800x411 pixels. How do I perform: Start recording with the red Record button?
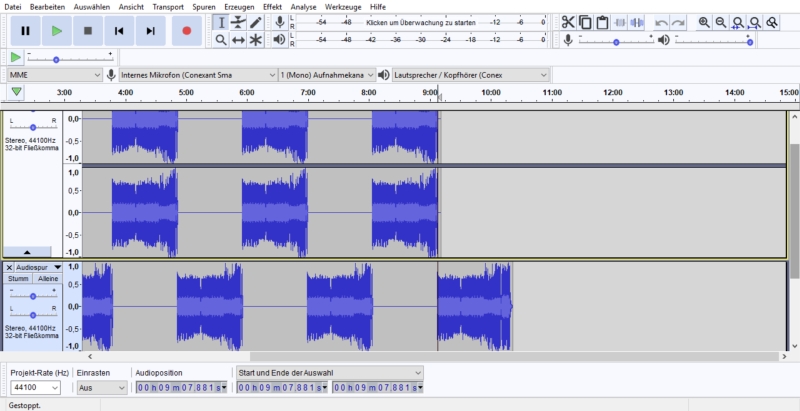(187, 31)
